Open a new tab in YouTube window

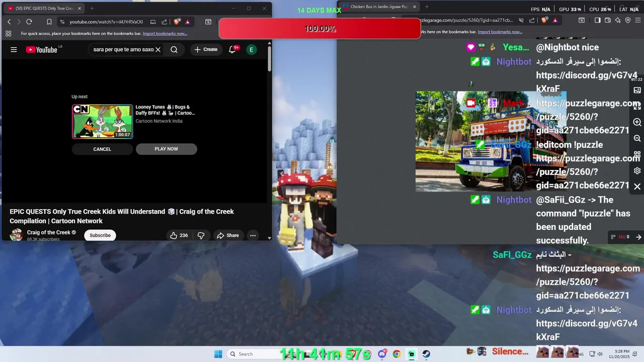point(92,8)
